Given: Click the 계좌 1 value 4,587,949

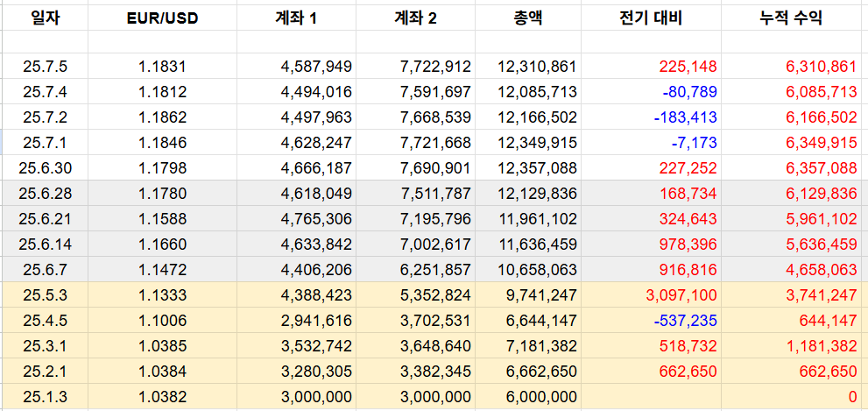Looking at the screenshot, I should pyautogui.click(x=296, y=67).
